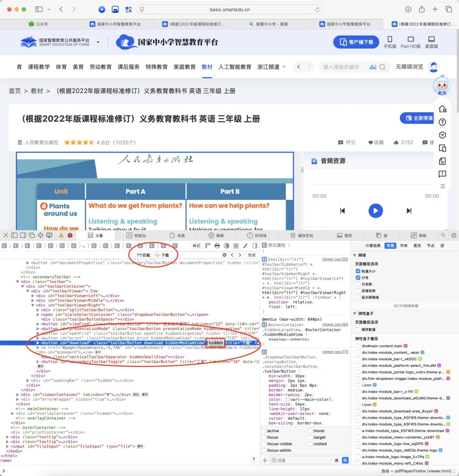Click the 全屏授课 button

pyautogui.click(x=417, y=118)
